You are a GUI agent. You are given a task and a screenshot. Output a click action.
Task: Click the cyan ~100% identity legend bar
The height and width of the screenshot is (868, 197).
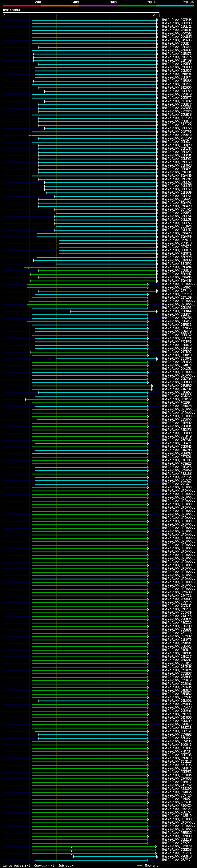(x=175, y=6)
